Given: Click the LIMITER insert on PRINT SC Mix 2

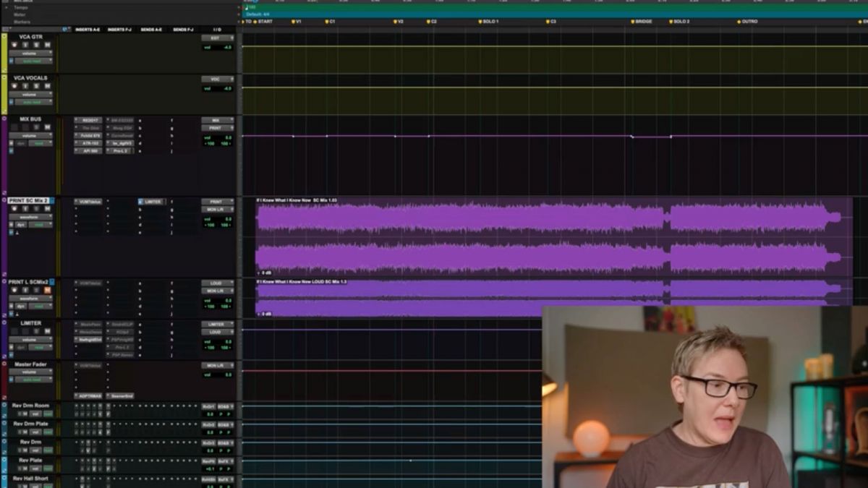Looking at the screenshot, I should [x=153, y=201].
